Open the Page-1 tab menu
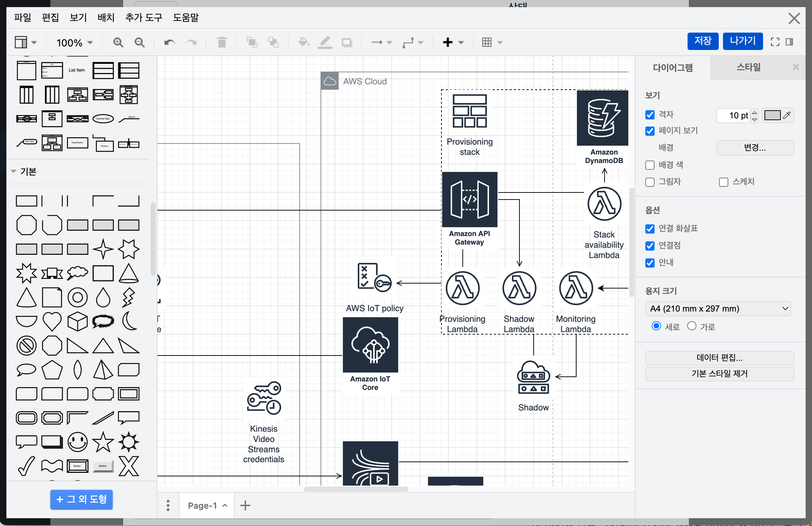The width and height of the screenshot is (812, 526). (x=207, y=506)
